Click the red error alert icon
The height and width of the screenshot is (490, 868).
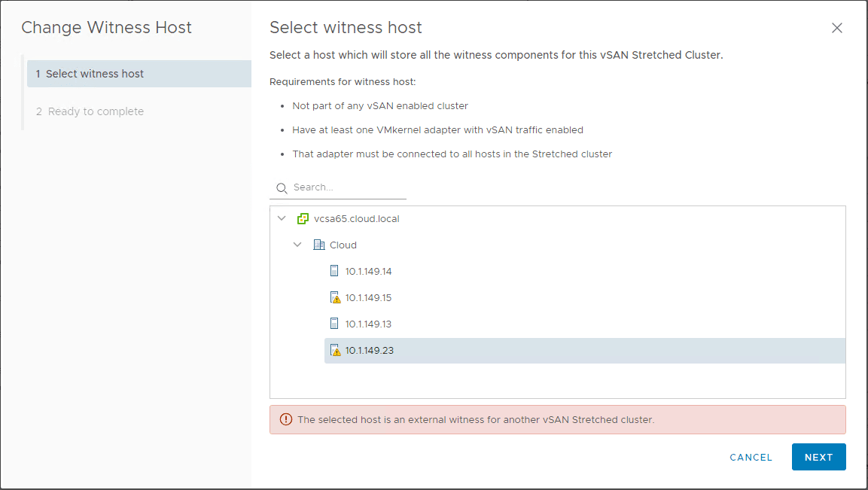point(285,419)
